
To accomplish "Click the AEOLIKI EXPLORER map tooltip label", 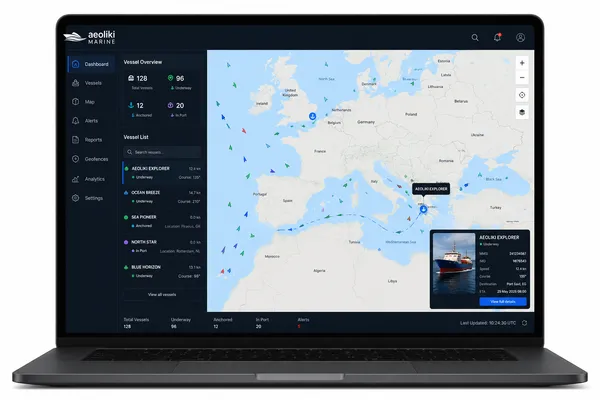I will (431, 189).
